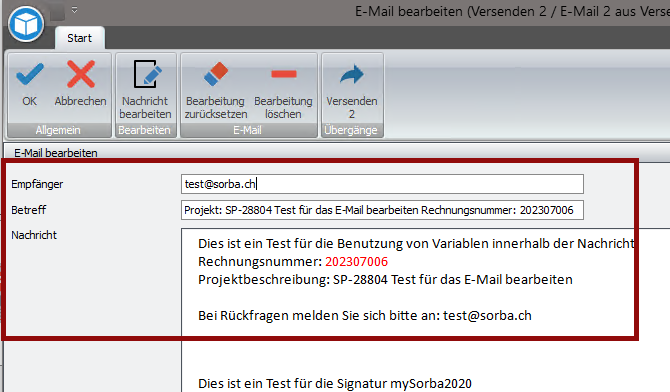
Task: Open the blue cube application menu
Action: 26,24
